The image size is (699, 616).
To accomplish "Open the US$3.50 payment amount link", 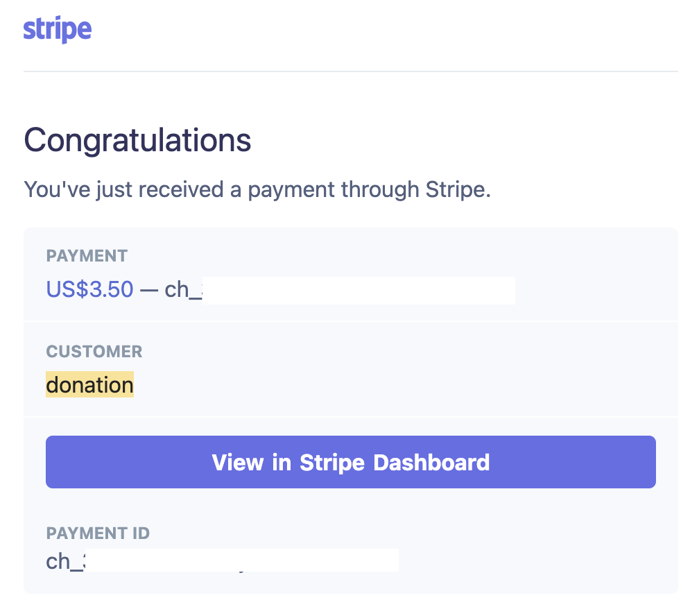I will click(x=89, y=289).
